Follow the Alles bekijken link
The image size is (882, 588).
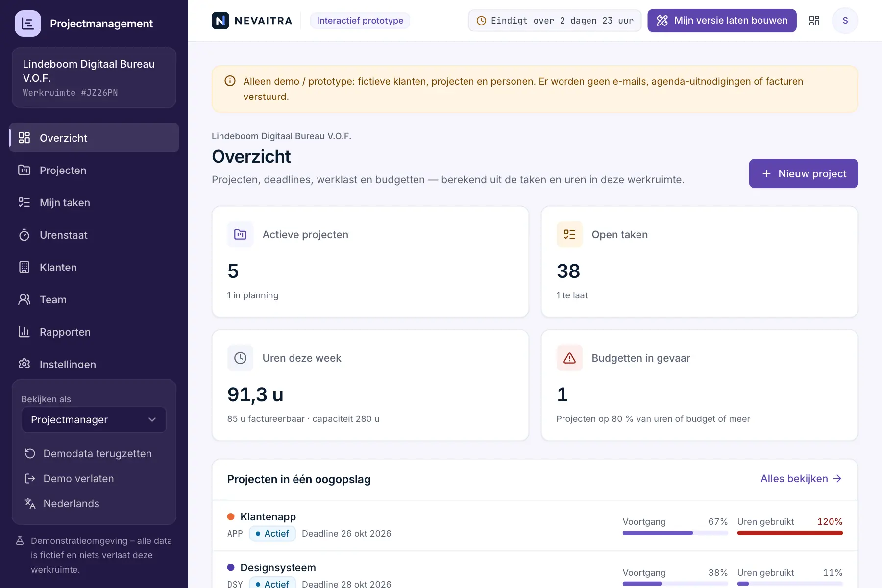(801, 479)
